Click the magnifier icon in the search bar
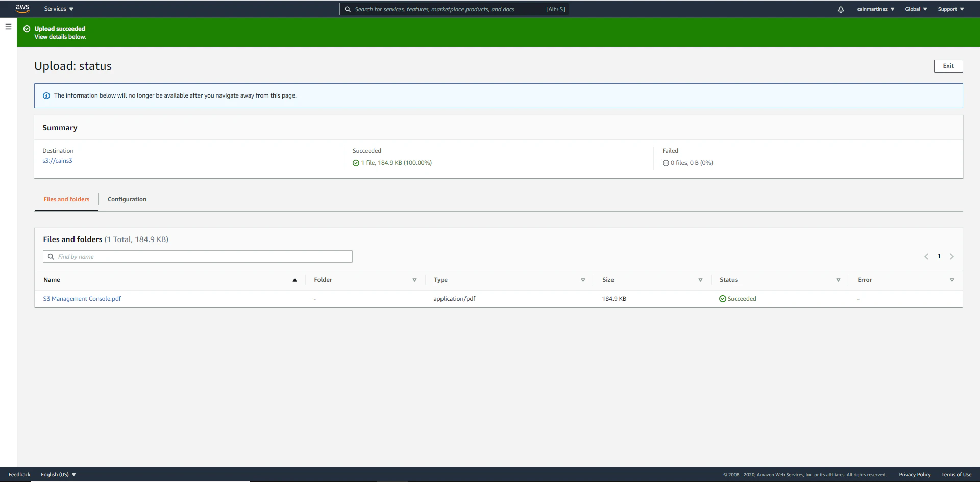 [348, 9]
